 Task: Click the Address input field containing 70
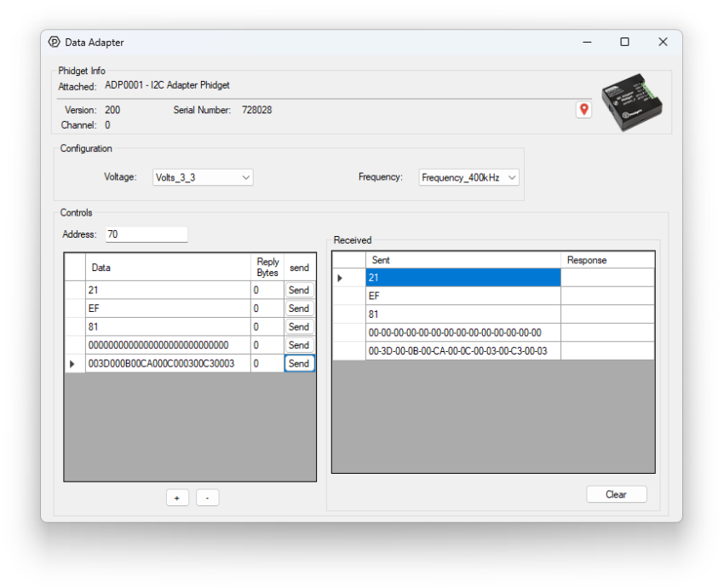pos(146,233)
